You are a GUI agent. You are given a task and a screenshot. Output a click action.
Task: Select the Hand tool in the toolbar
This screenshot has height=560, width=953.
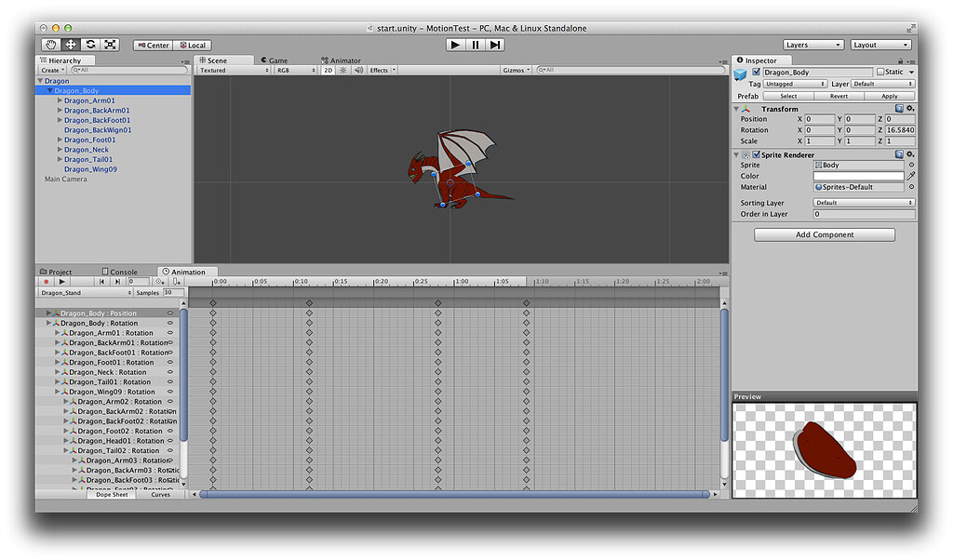[50, 44]
